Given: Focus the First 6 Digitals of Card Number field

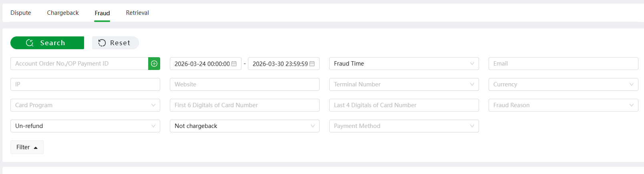Looking at the screenshot, I should pos(244,105).
